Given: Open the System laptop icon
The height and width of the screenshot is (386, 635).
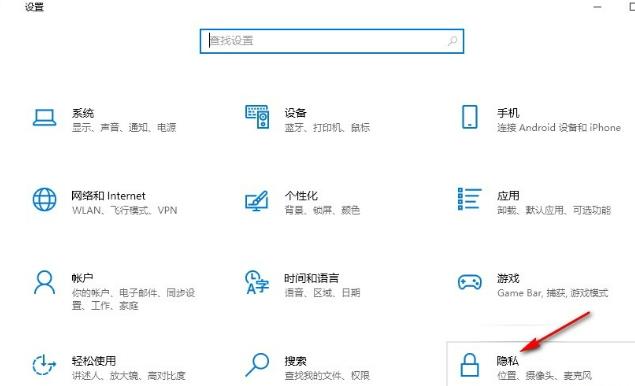Looking at the screenshot, I should tap(45, 118).
